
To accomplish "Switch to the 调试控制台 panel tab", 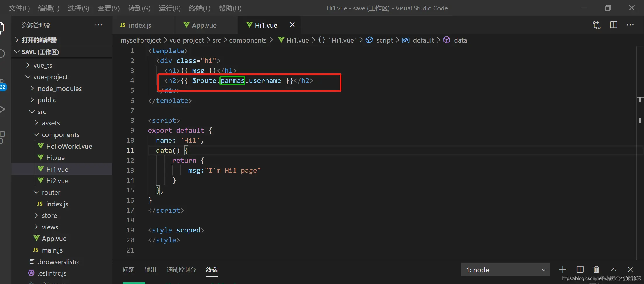I will 181,270.
